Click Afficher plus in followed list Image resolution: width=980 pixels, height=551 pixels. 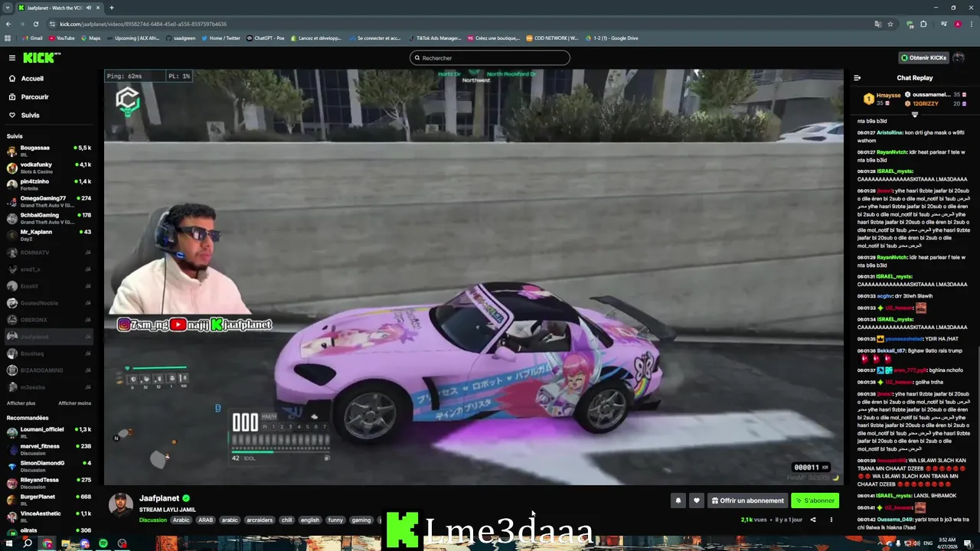(x=21, y=403)
